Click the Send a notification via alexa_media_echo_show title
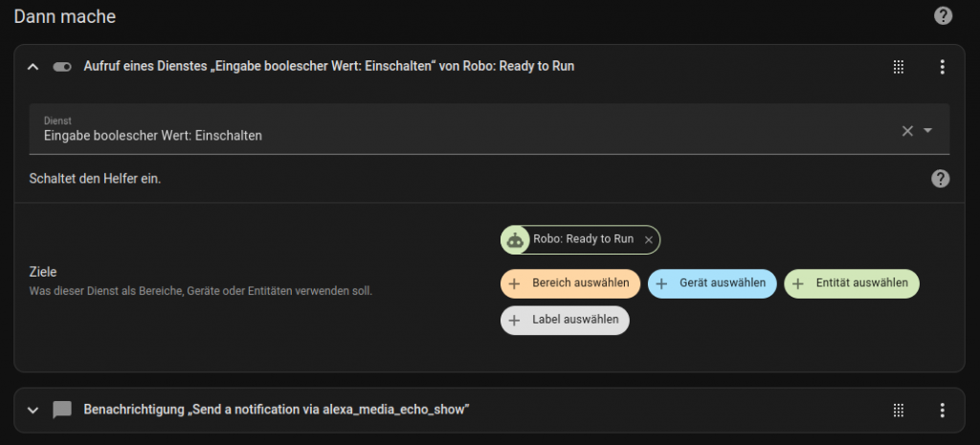 pos(276,410)
